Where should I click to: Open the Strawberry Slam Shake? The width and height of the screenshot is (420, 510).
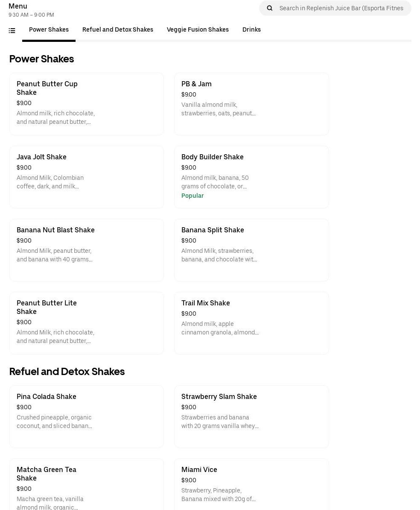point(251,416)
